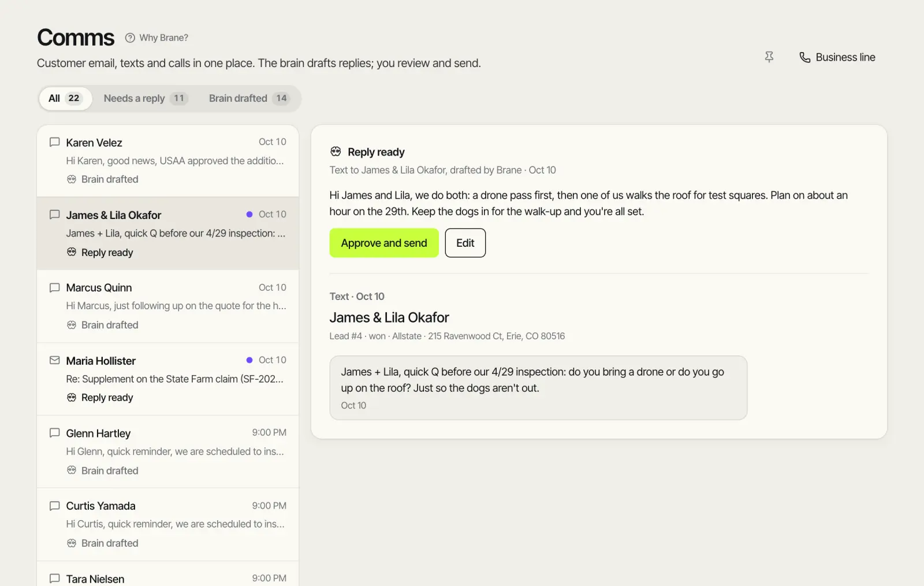Open Marcus Quinn conversation name
The width and height of the screenshot is (924, 586).
(99, 288)
